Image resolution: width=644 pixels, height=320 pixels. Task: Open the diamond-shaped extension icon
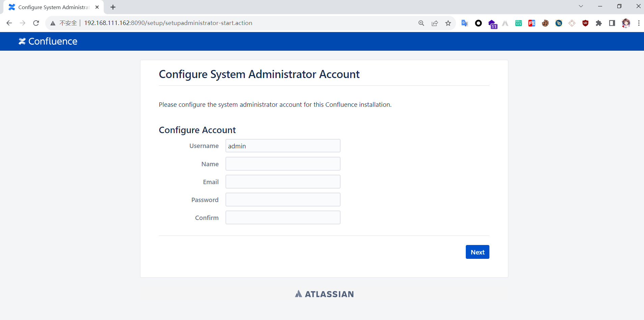572,23
